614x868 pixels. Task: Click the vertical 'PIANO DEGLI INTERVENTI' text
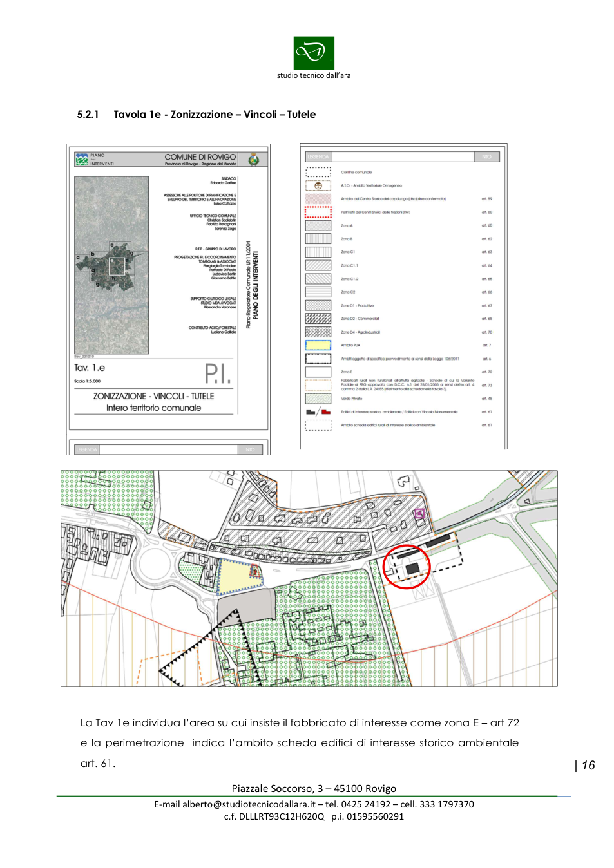[x=256, y=285]
